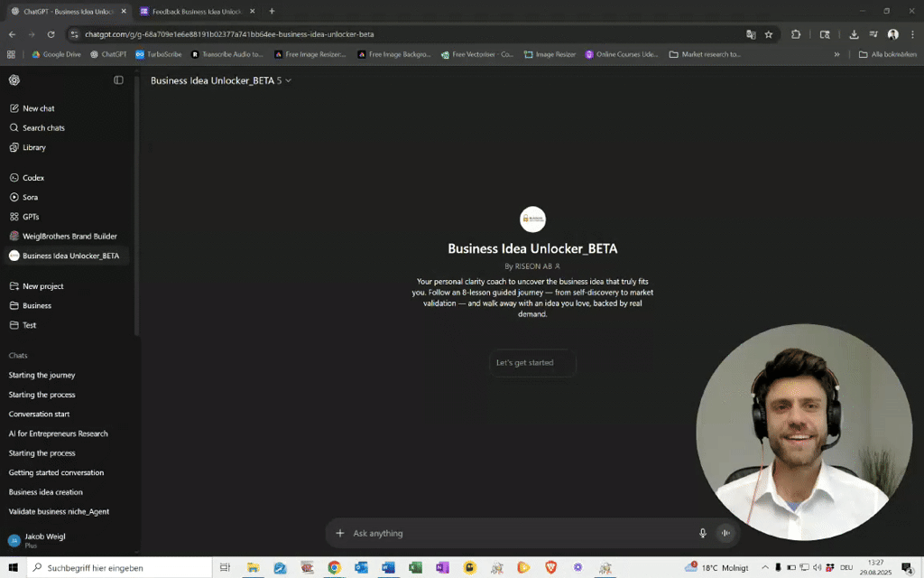Click the ChatGPT logo in the sidebar

point(14,80)
